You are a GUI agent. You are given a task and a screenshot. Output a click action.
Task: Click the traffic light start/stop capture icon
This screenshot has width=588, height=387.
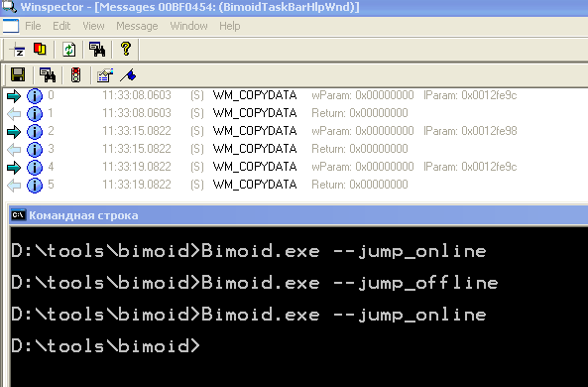pos(75,75)
